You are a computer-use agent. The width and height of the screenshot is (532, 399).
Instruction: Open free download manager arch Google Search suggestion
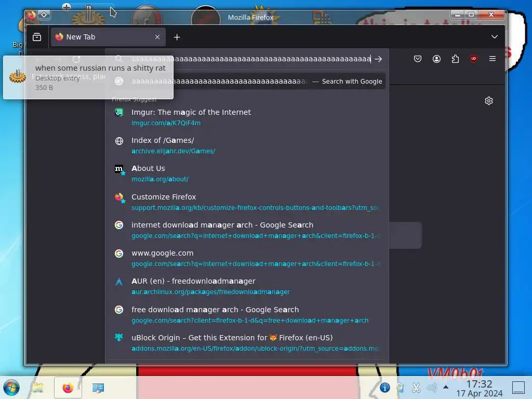[x=247, y=315]
